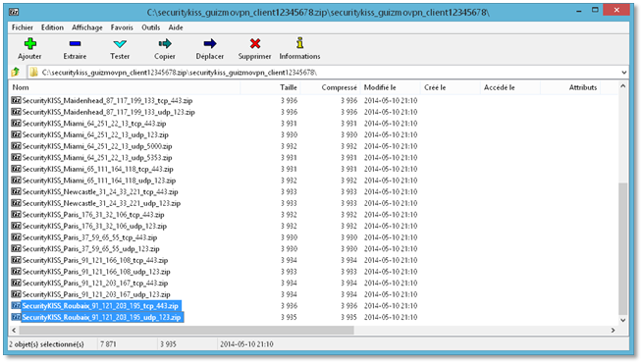Click zip icon of Paris_37_59_65_55_tcp_443

pos(16,237)
